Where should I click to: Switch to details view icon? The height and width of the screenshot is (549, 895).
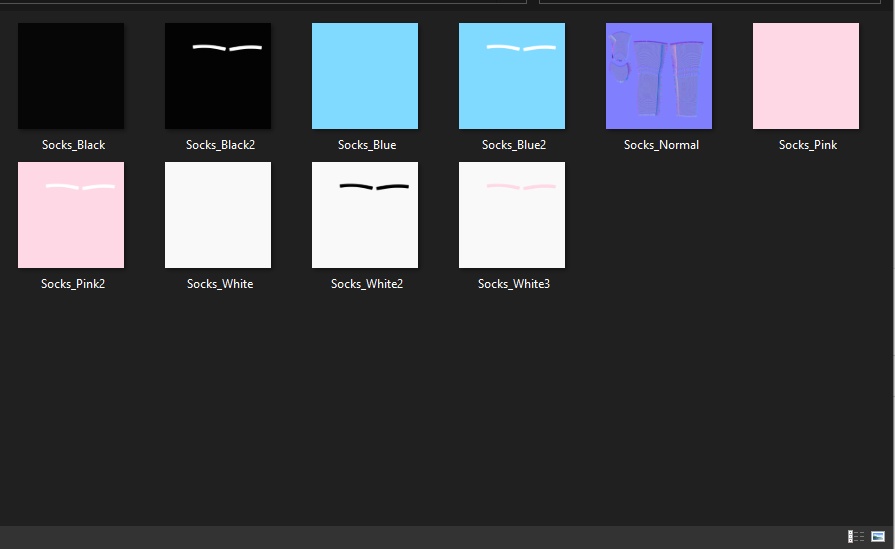pos(856,536)
